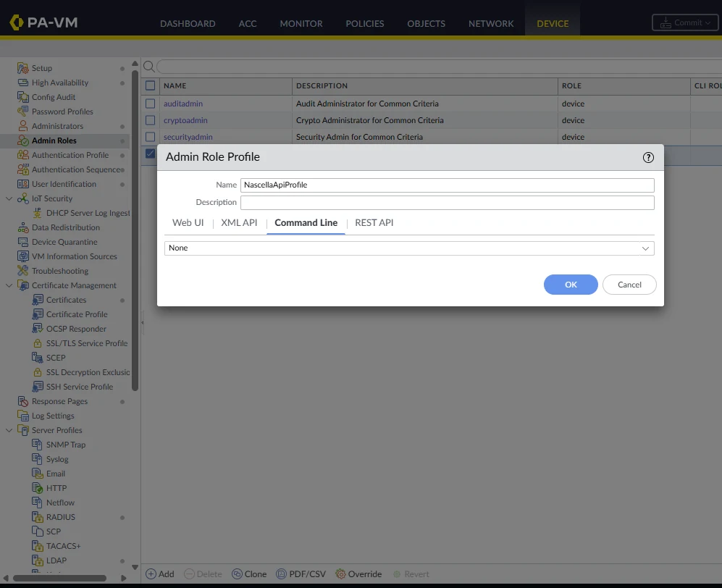Click the Cancel button
This screenshot has height=588, width=722.
[629, 285]
